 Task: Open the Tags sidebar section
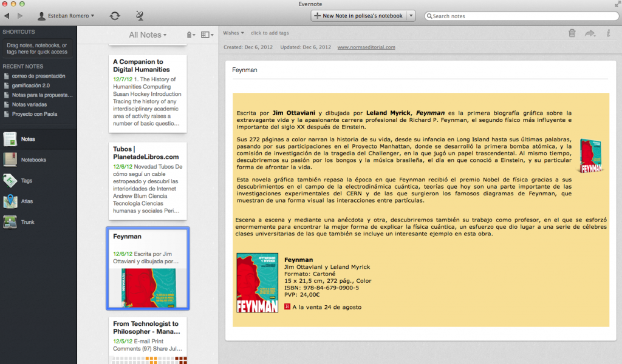click(38, 181)
